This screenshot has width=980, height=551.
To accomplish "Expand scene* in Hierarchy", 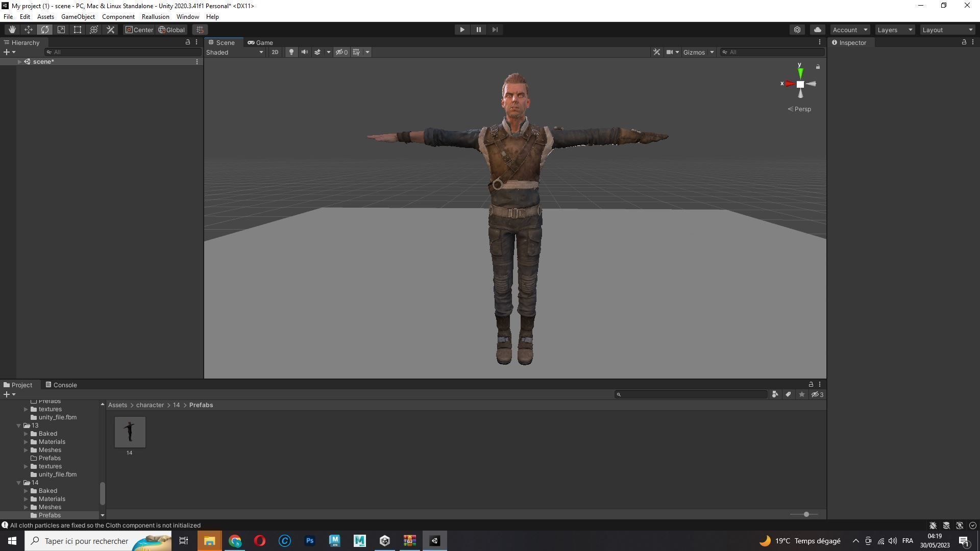I will point(19,62).
